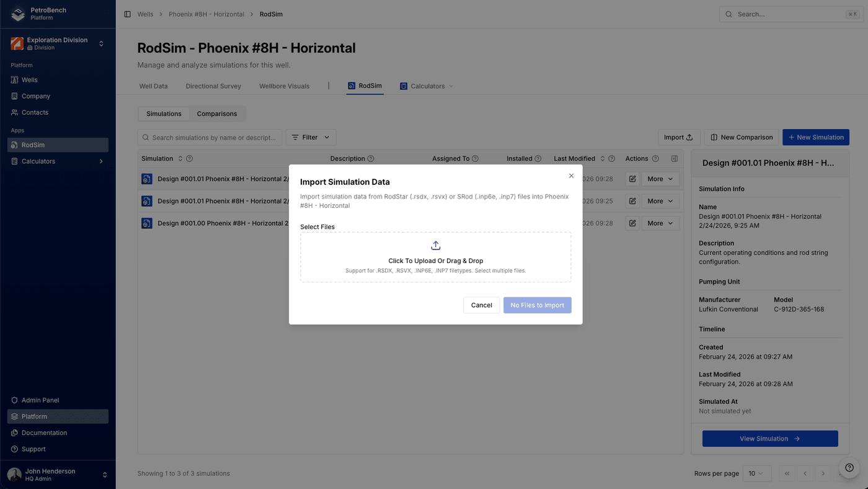Click the upload icon in the drop zone
The width and height of the screenshot is (868, 489).
click(435, 245)
